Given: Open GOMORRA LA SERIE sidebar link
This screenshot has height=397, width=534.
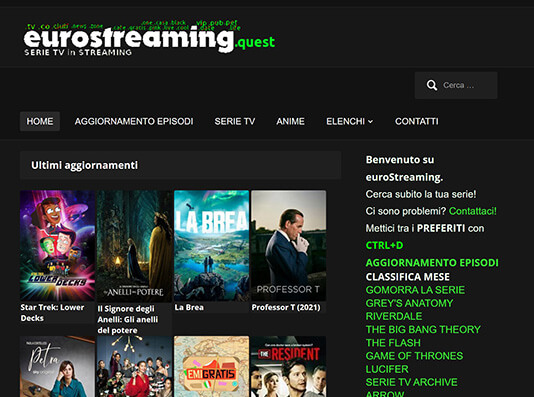Looking at the screenshot, I should click(x=415, y=290).
